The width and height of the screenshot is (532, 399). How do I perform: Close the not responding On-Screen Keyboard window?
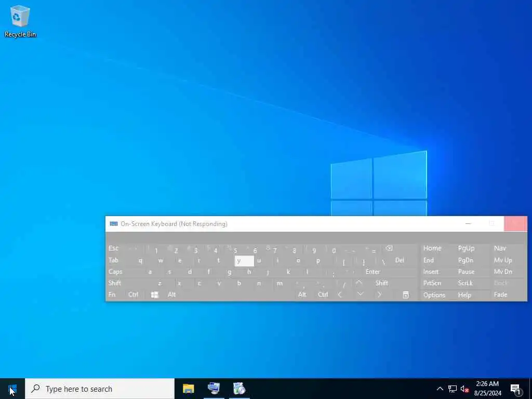click(515, 223)
